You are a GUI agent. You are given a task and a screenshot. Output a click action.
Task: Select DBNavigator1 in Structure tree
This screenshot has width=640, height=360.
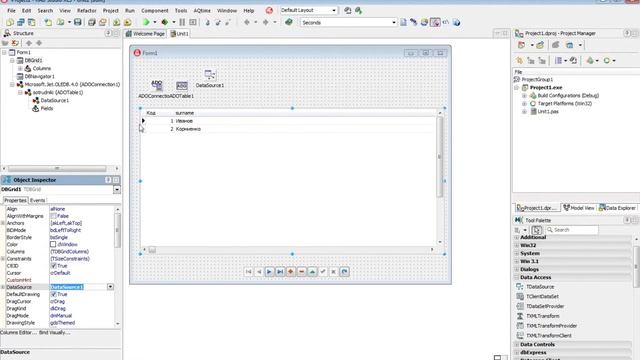click(39, 76)
